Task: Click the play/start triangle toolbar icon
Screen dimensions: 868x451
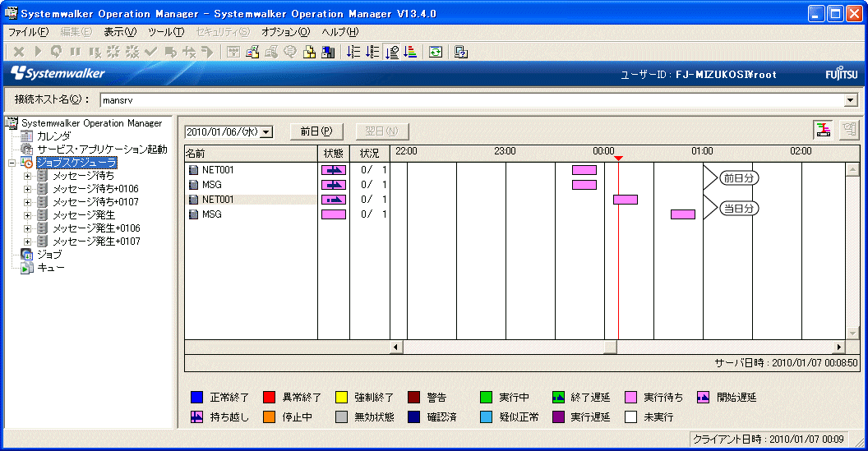Action: 38,52
